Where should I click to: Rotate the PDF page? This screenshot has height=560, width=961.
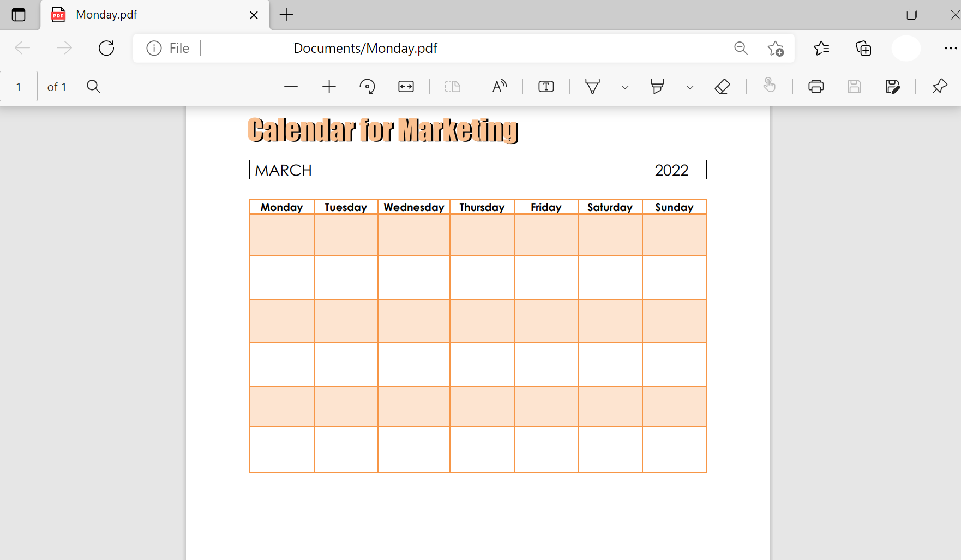tap(367, 86)
